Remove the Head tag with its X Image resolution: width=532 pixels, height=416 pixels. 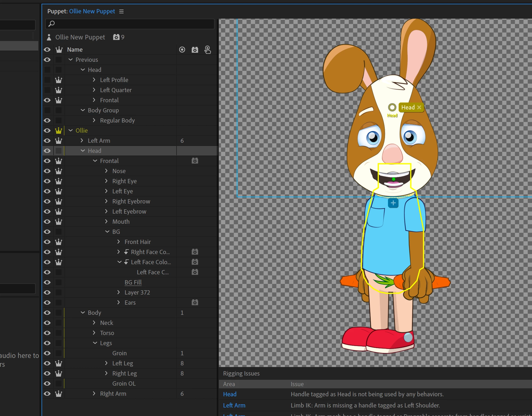coord(419,107)
